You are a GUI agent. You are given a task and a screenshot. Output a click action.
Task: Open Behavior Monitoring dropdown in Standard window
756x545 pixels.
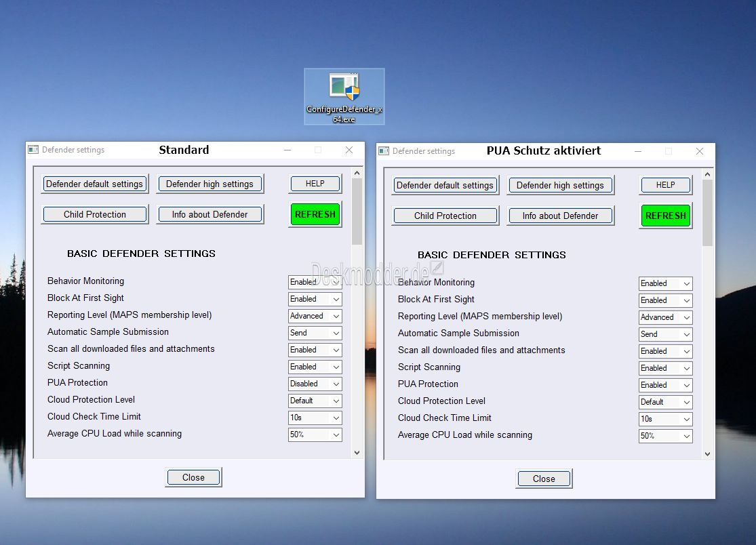coord(315,282)
